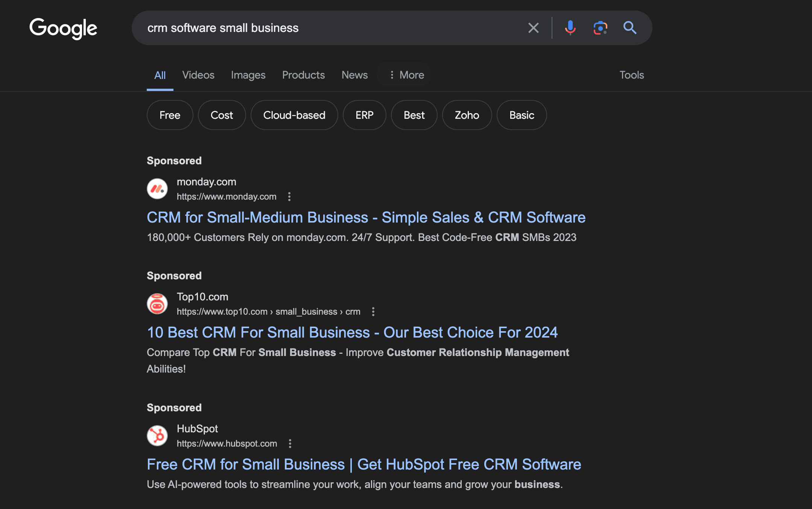Switch to the Images tab
This screenshot has width=812, height=509.
click(248, 75)
